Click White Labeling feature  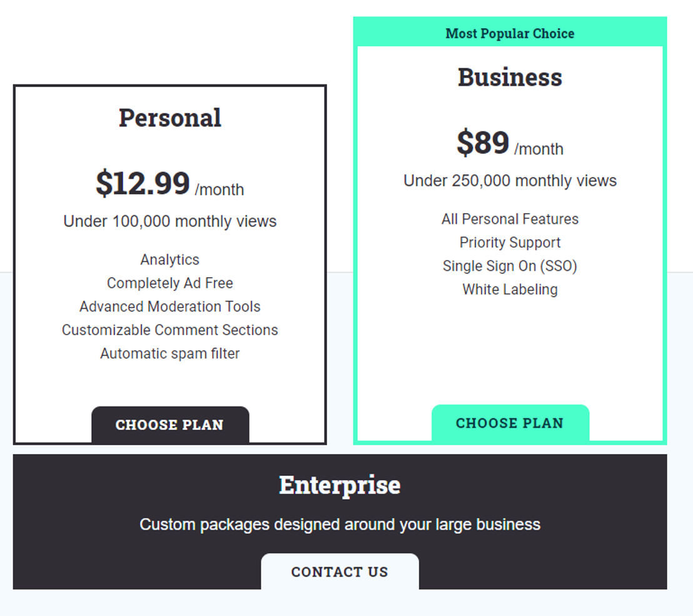tap(510, 289)
